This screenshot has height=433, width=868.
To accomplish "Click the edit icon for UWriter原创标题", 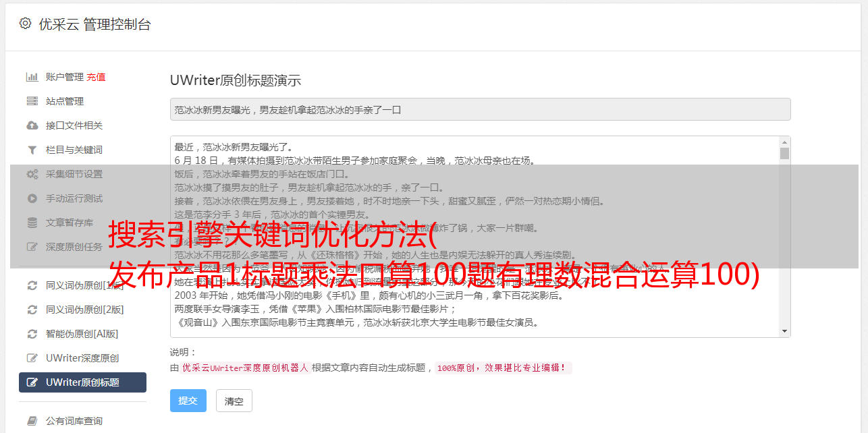I will tap(32, 382).
